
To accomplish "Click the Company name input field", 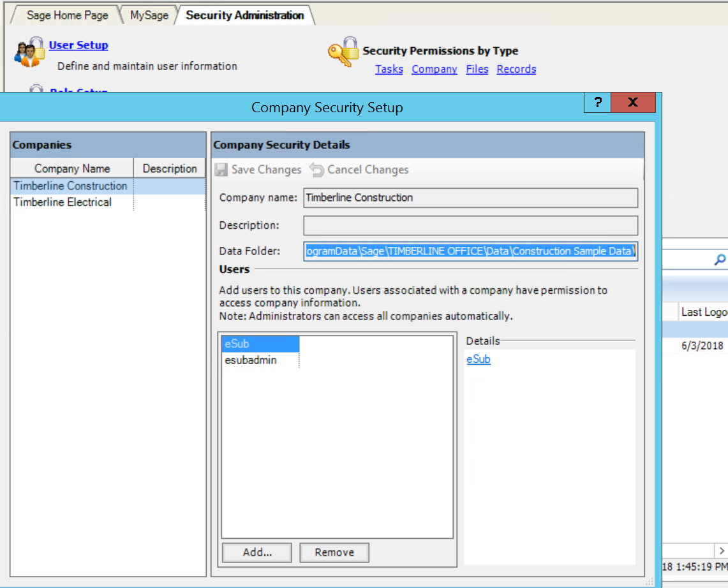I will click(471, 198).
